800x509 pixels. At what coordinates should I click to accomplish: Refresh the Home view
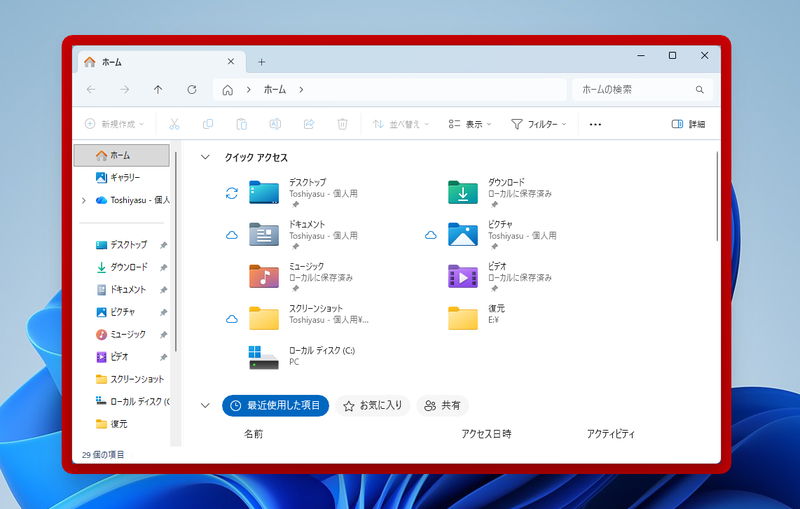[x=192, y=90]
